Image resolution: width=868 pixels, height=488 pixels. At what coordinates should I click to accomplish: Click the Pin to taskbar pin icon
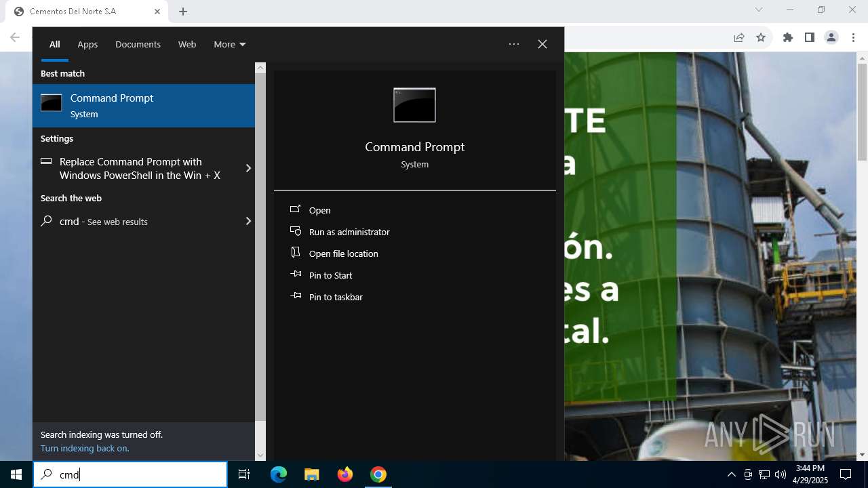point(295,296)
